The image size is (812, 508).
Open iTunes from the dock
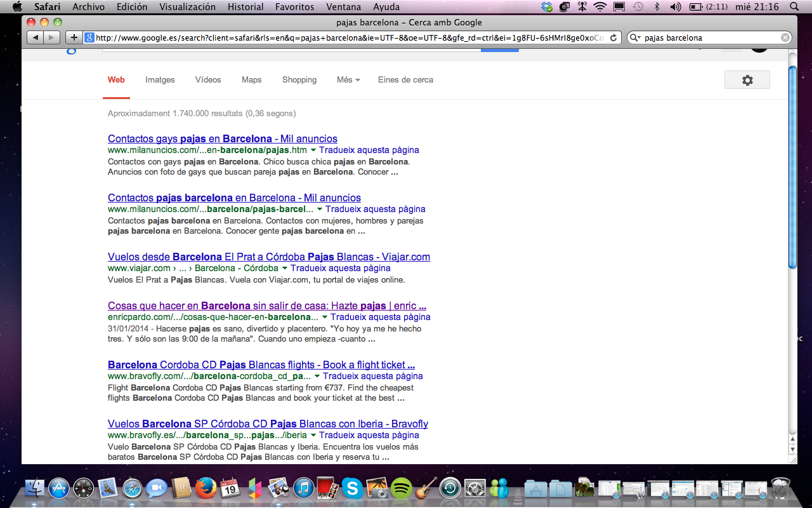(304, 488)
